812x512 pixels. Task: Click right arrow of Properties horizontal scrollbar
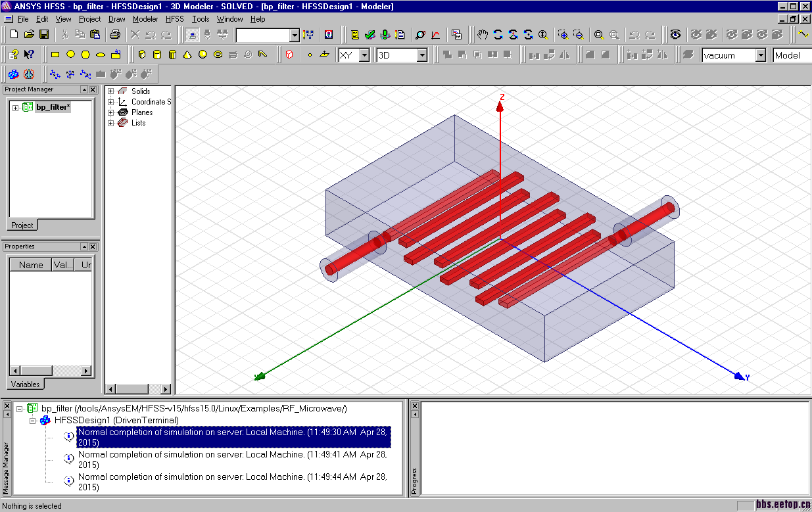pyautogui.click(x=86, y=371)
